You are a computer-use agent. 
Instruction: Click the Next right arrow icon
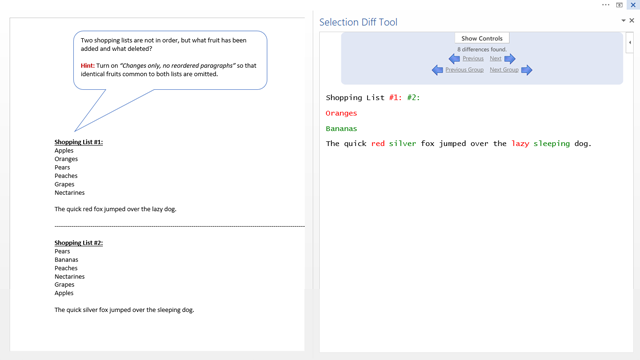(510, 59)
